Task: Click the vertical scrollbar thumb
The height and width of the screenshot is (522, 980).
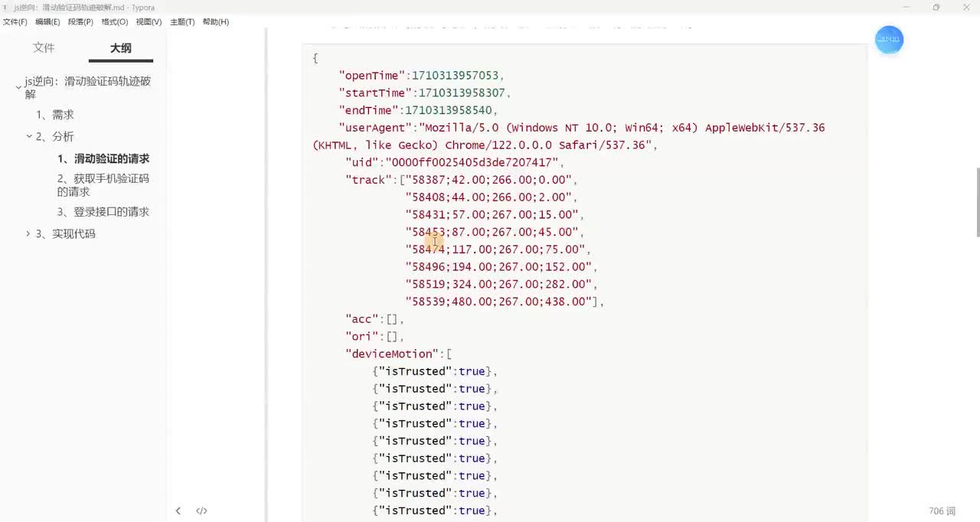Action: pyautogui.click(x=977, y=201)
